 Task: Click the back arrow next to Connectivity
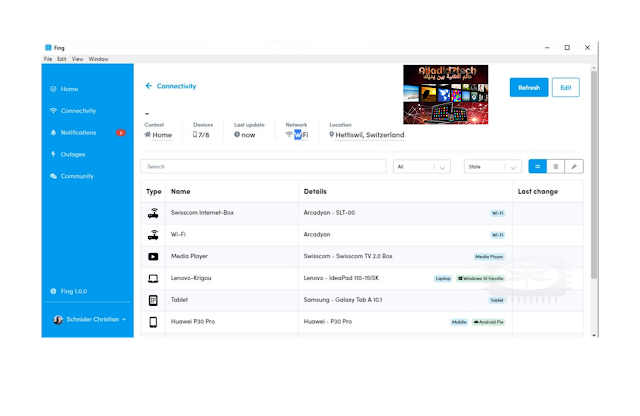coord(149,86)
